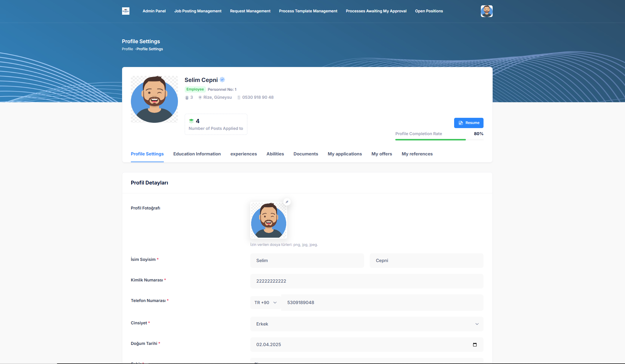
Task: Open Job Posting Management in navbar
Action: point(198,11)
